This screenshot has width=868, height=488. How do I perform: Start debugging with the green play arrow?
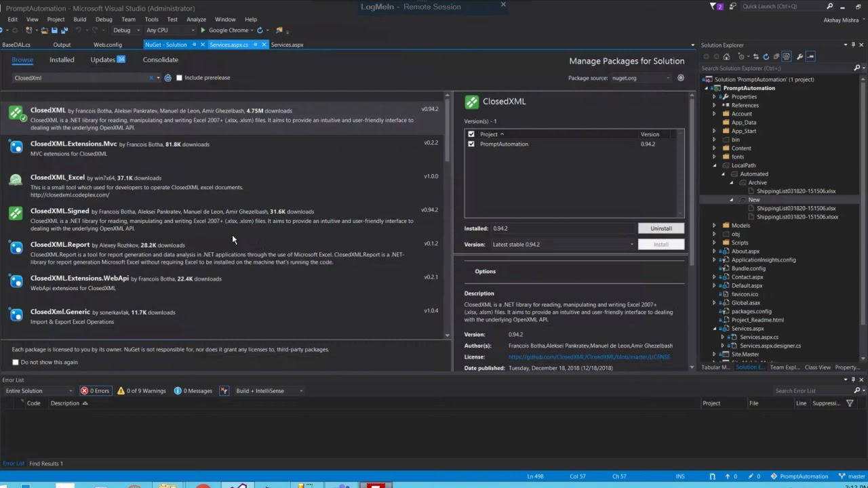pyautogui.click(x=203, y=30)
